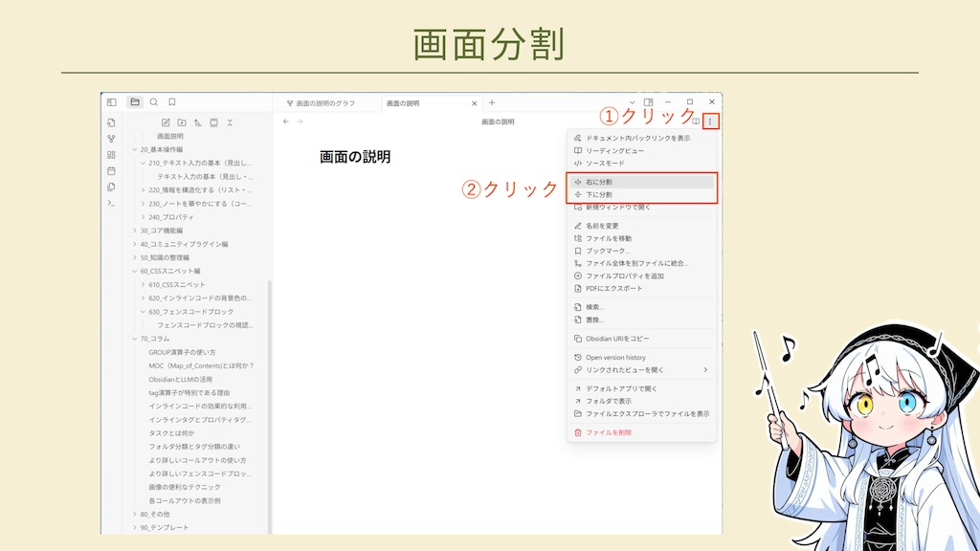Collapse the 20_基本操作編 folder
The image size is (980, 551).
(135, 150)
